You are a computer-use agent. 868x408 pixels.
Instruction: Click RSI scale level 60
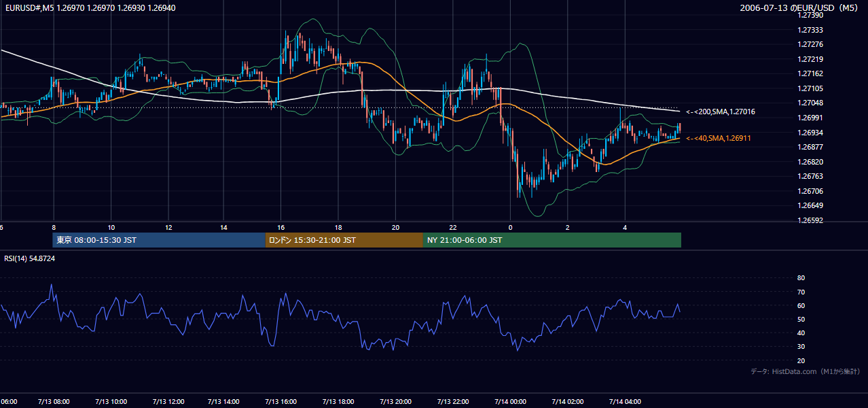tap(801, 305)
